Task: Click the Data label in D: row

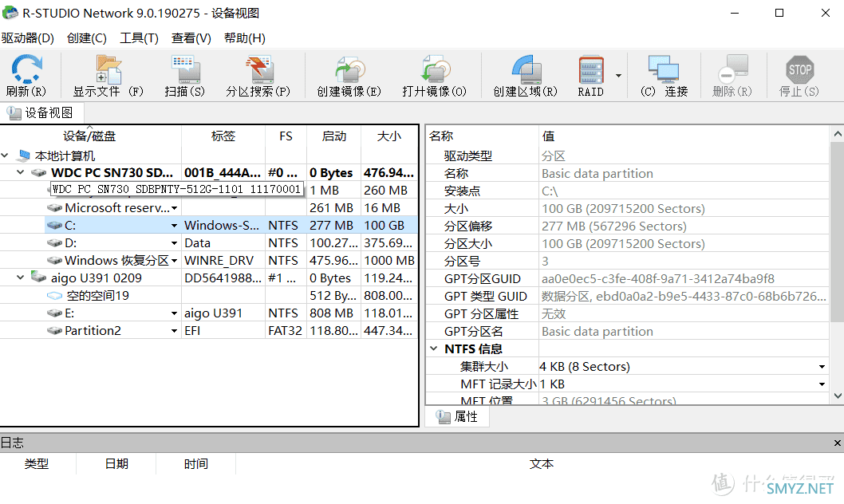Action: click(x=198, y=243)
